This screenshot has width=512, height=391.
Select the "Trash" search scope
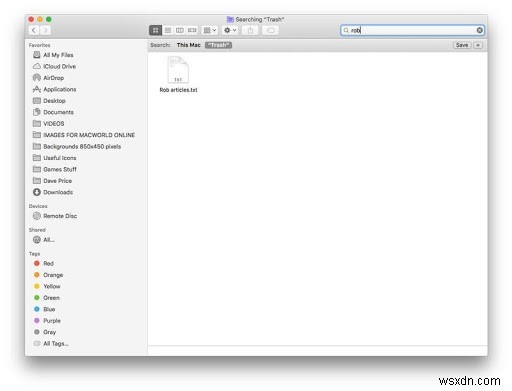218,45
